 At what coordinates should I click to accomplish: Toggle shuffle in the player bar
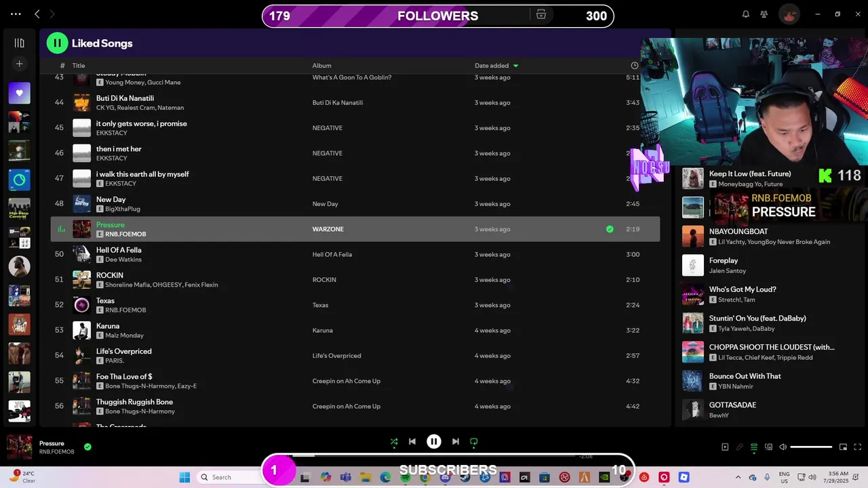394,441
